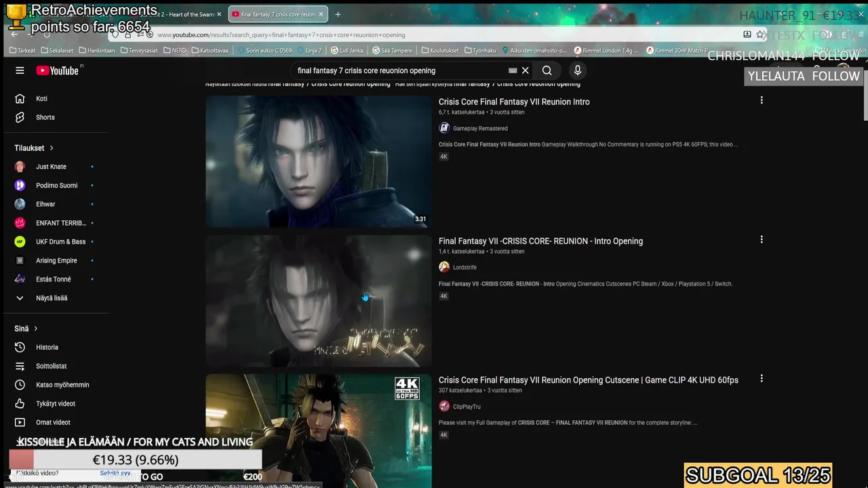The width and height of the screenshot is (868, 488).
Task: Open Tykätyt videot liked videos
Action: pyautogui.click(x=54, y=404)
